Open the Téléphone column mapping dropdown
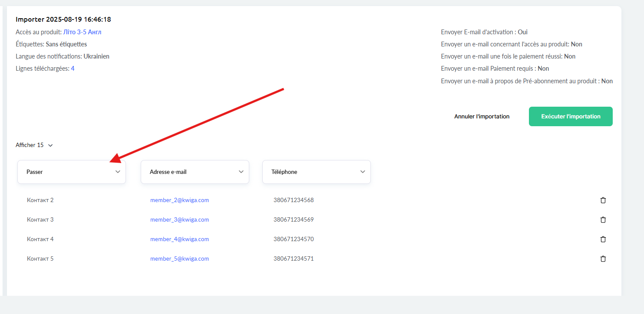Viewport: 644px width, 314px height. point(317,172)
